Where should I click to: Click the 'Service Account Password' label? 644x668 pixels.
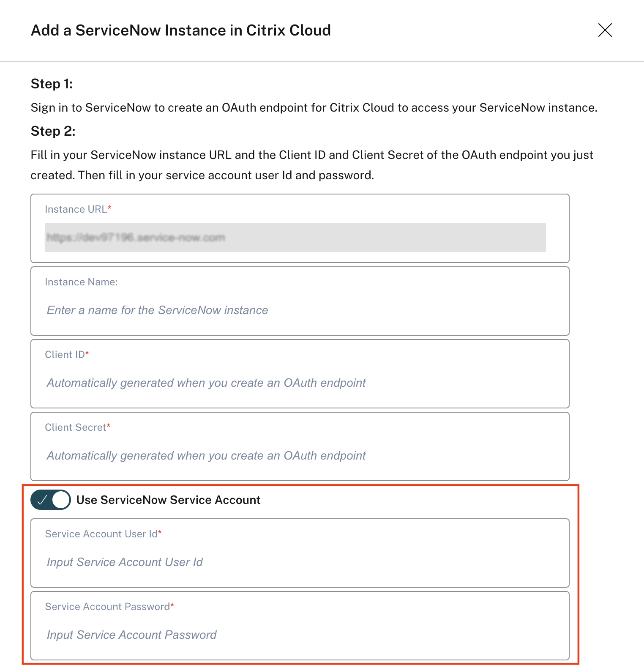[x=107, y=607]
